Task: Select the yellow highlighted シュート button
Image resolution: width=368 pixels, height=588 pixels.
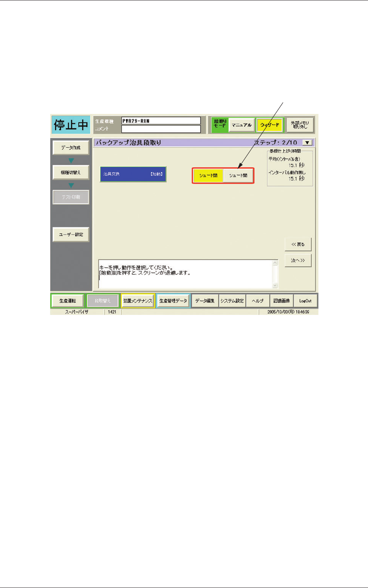Action: (208, 175)
